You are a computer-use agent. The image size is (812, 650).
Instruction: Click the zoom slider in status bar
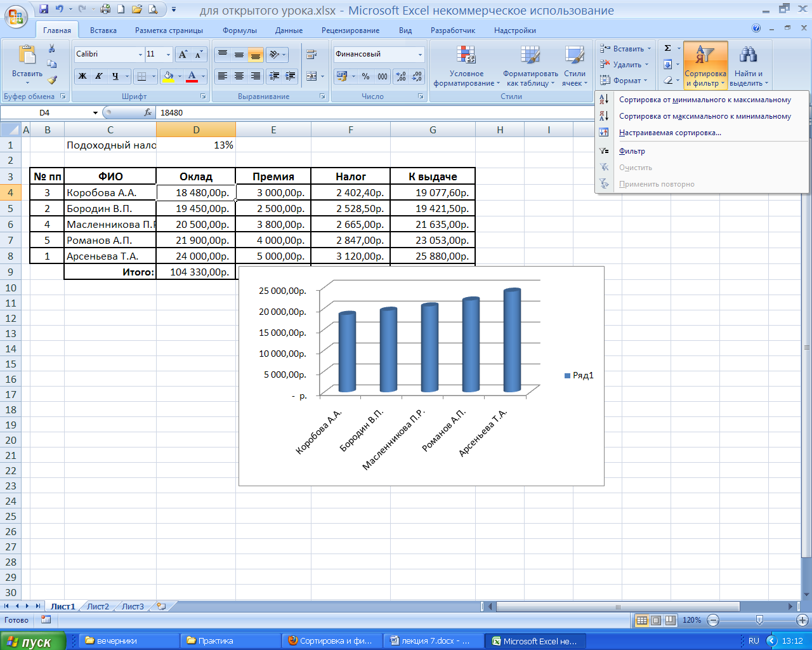point(759,620)
